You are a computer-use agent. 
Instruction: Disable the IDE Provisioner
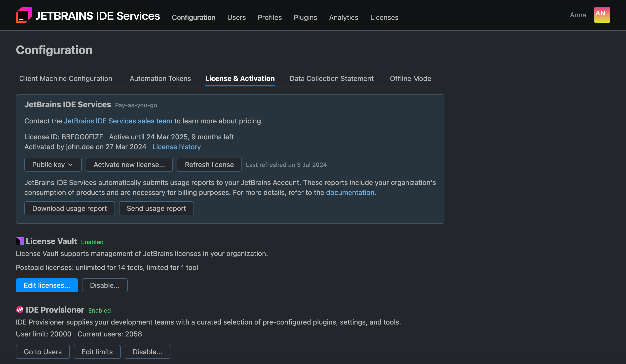point(147,352)
